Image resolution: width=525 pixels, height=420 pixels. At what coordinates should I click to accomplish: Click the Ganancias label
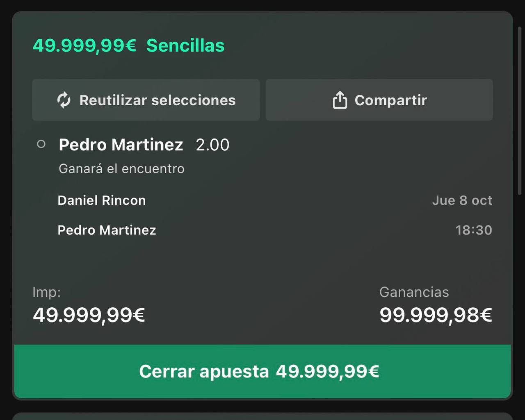click(x=414, y=292)
